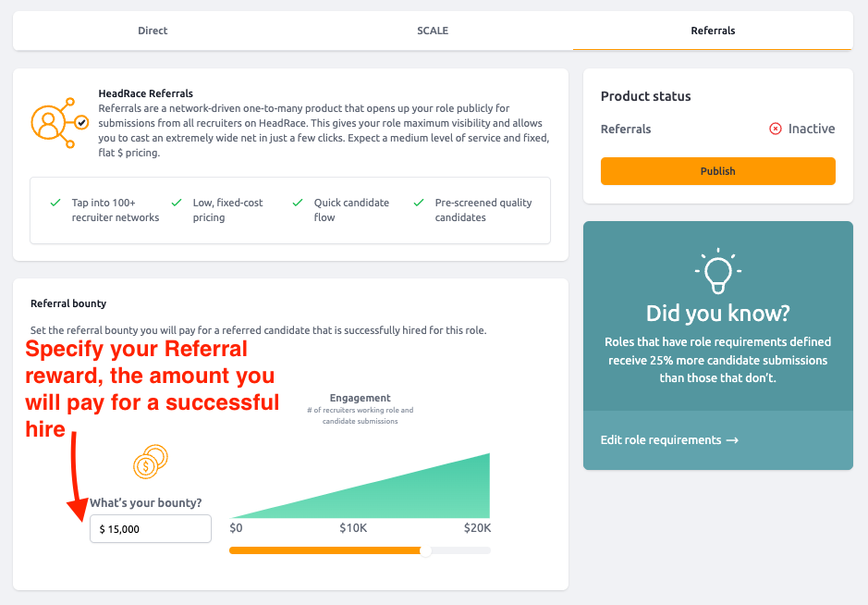Open the SCALE tab
This screenshot has height=605, width=868.
coord(433,31)
